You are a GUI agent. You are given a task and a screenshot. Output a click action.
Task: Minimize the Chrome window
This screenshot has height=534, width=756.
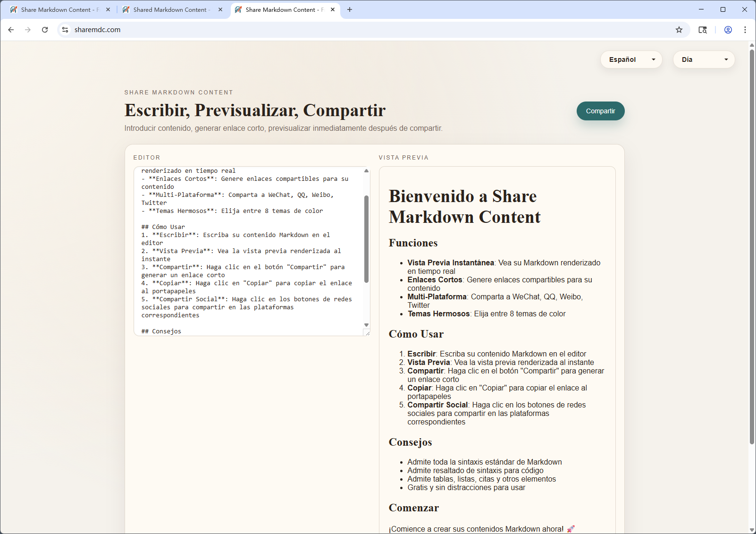[701, 9]
